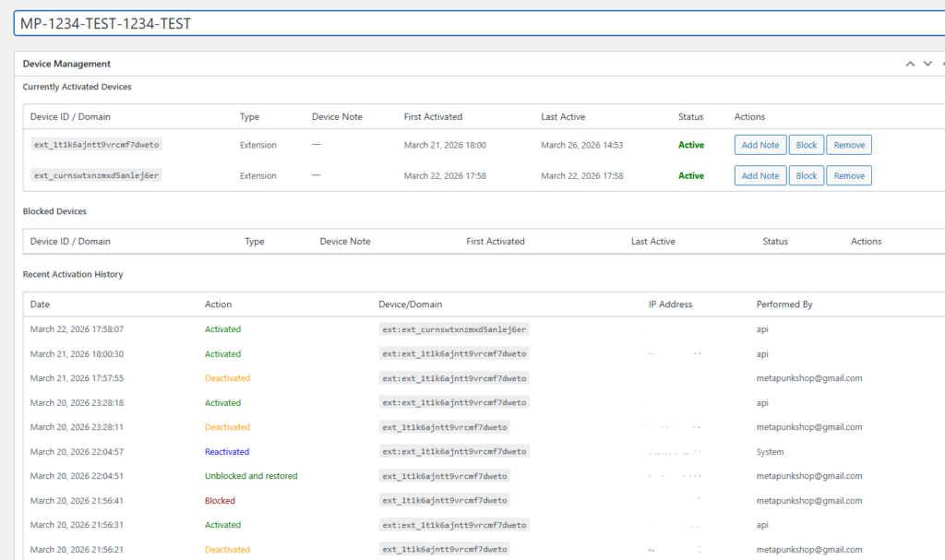Click Last Active header in Blocked Devices table

[652, 242]
